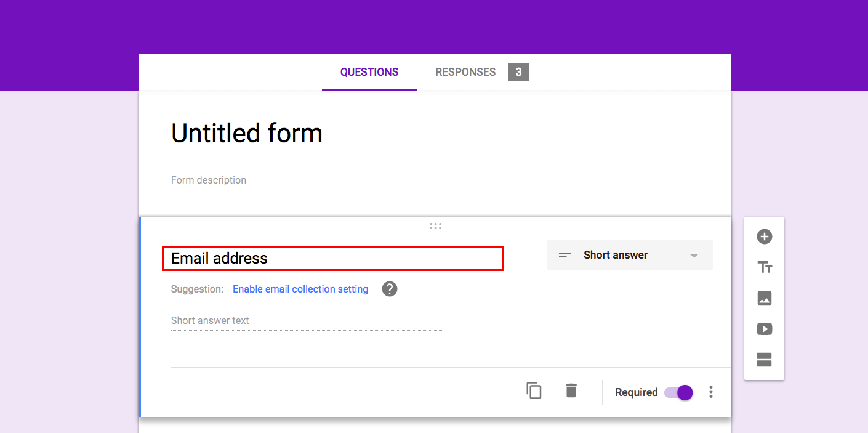868x433 pixels.
Task: Edit the Untitled form title
Action: 247,133
